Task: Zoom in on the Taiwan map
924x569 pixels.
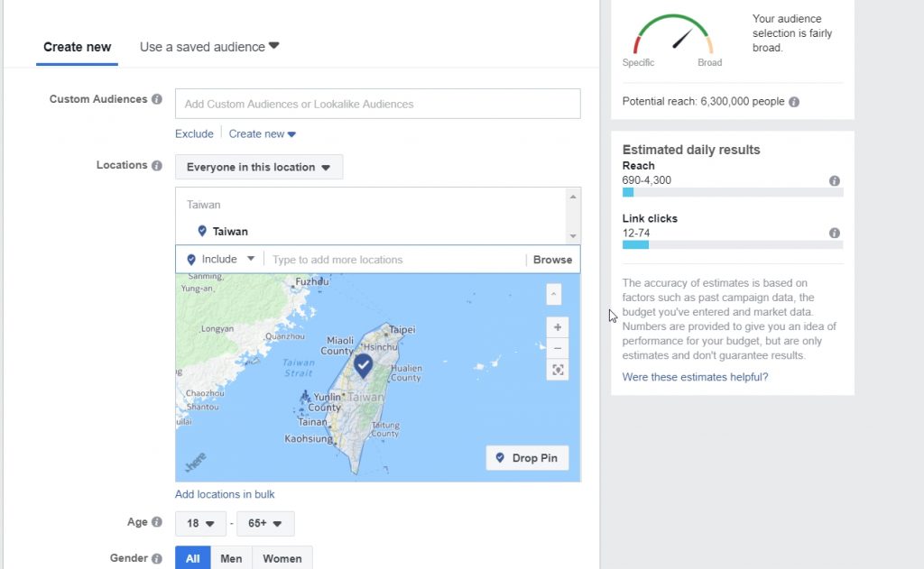Action: click(x=558, y=326)
